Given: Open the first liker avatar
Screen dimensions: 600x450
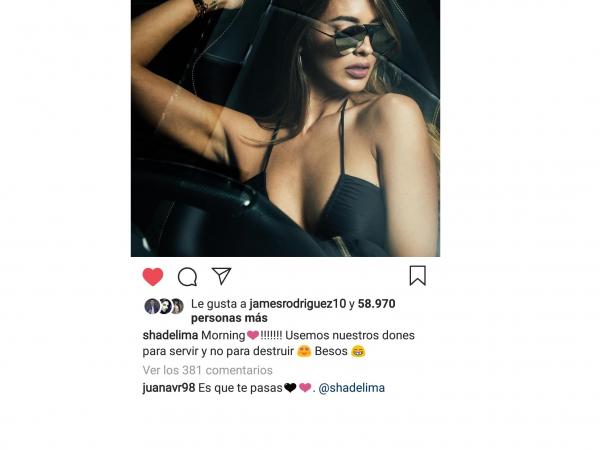Looking at the screenshot, I should click(152, 306).
